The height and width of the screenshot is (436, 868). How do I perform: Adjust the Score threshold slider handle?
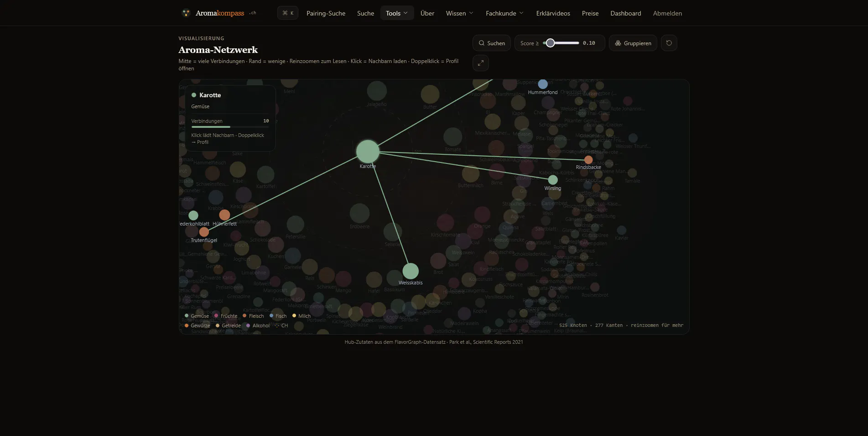[551, 43]
